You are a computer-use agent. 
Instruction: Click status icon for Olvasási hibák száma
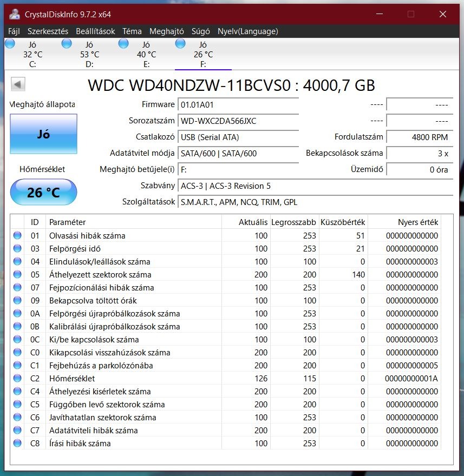[17, 235]
